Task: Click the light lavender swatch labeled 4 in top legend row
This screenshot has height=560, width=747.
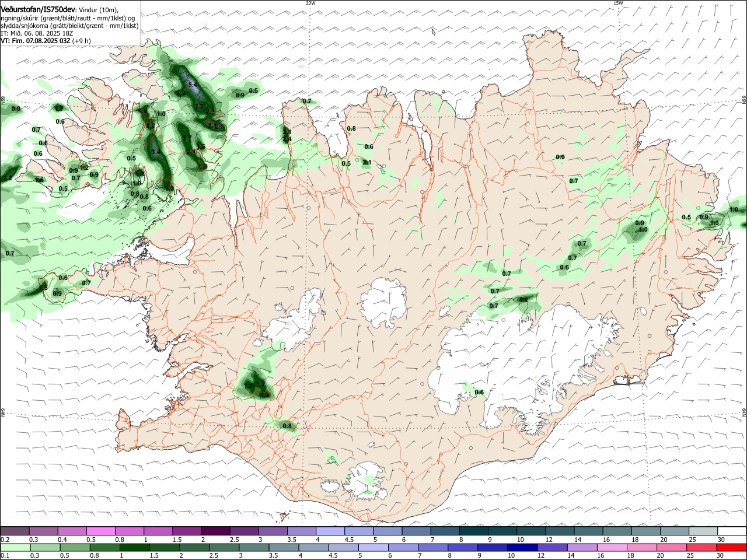Action: coord(330,531)
